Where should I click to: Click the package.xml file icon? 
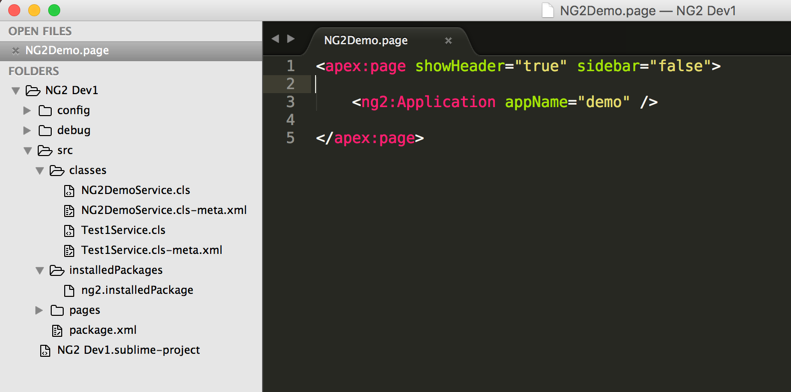pos(56,331)
